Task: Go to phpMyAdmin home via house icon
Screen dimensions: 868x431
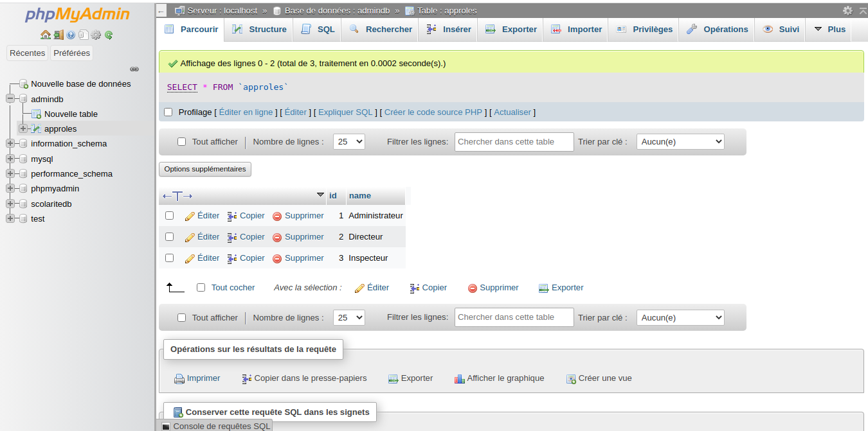Action: pyautogui.click(x=45, y=35)
